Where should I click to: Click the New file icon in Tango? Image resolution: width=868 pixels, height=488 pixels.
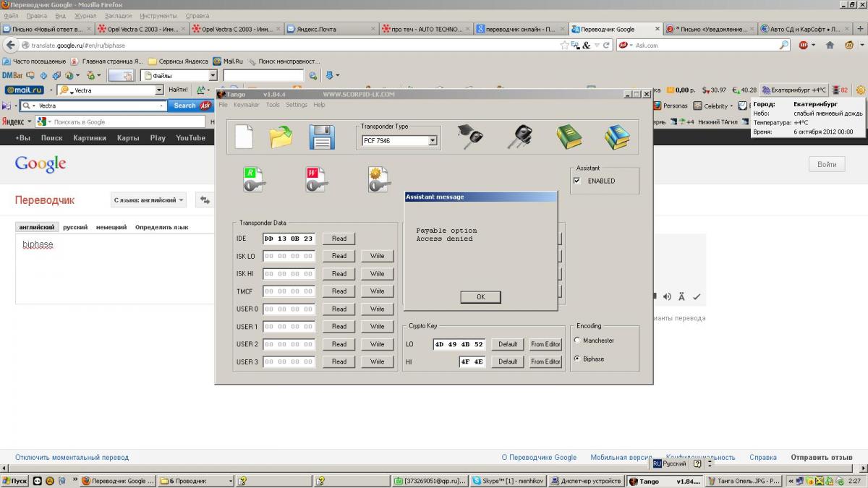(x=244, y=137)
